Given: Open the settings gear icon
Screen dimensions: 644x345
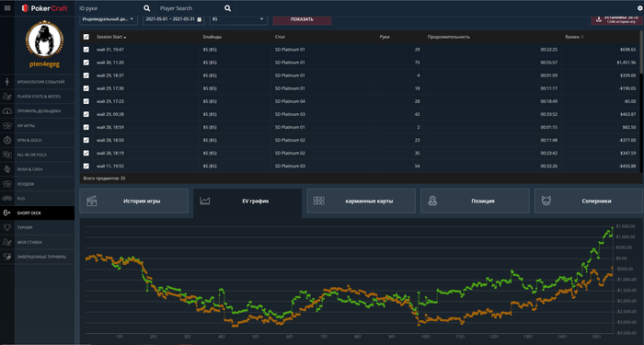Looking at the screenshot, I should coord(640,8).
